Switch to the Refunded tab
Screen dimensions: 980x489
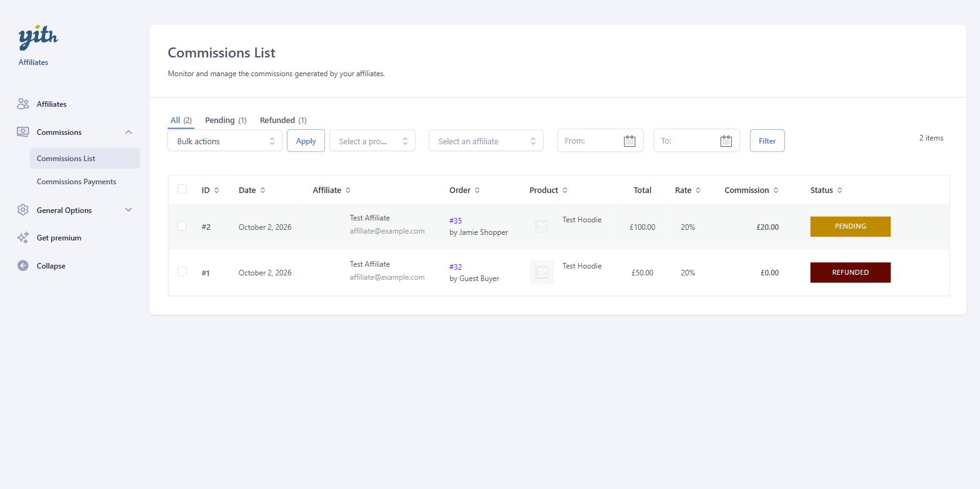tap(283, 120)
